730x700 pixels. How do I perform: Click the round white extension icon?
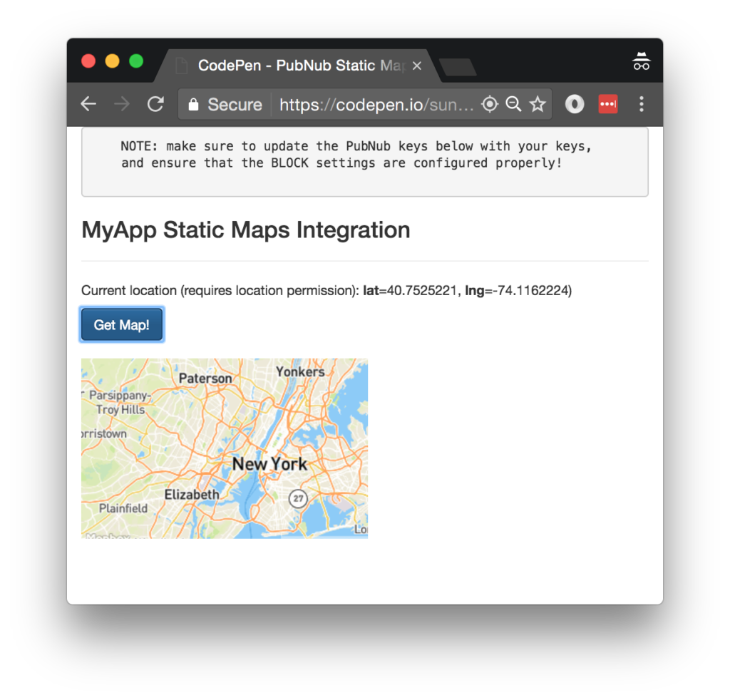(574, 104)
